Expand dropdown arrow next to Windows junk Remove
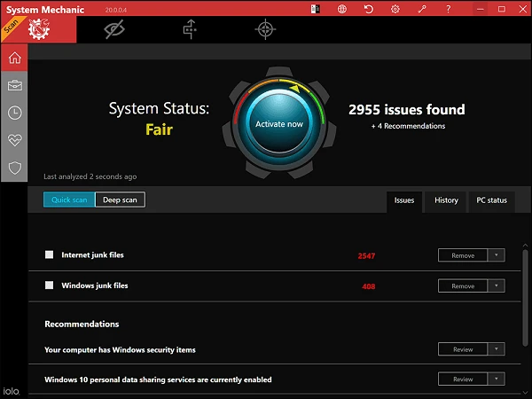532x399 pixels. [x=497, y=286]
